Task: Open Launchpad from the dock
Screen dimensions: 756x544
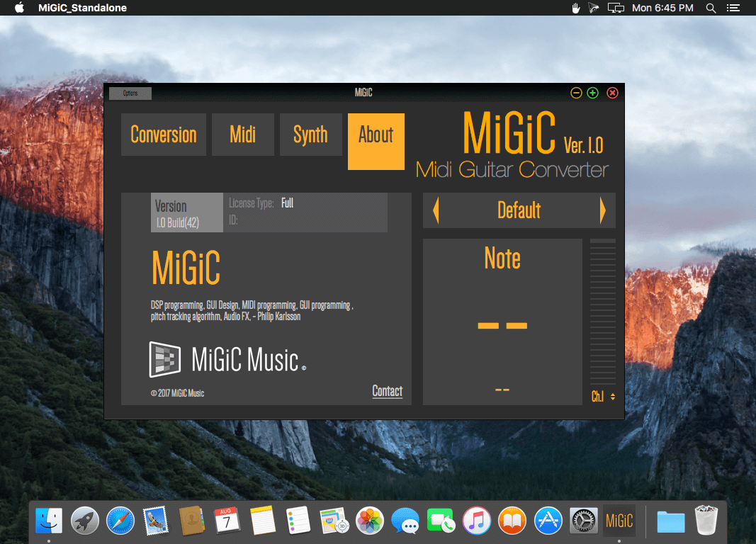Action: (84, 521)
